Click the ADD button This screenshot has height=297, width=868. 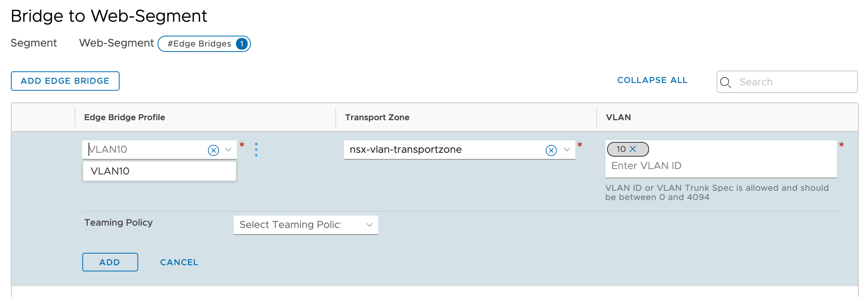pos(110,262)
